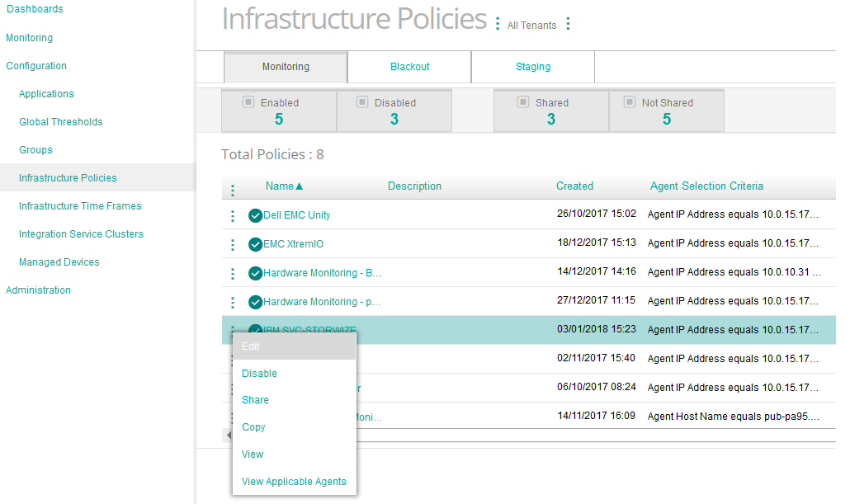Expand the Configuration section in the sidebar
The image size is (850, 504).
click(x=36, y=66)
